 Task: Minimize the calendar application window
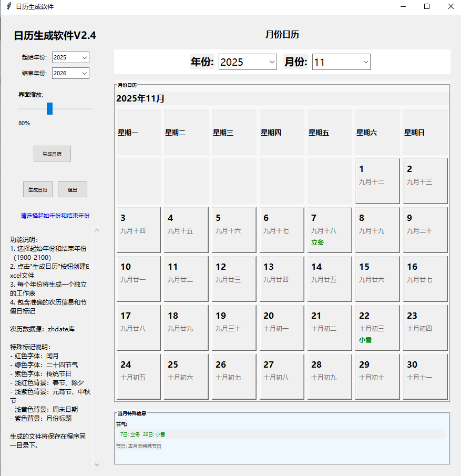(403, 7)
